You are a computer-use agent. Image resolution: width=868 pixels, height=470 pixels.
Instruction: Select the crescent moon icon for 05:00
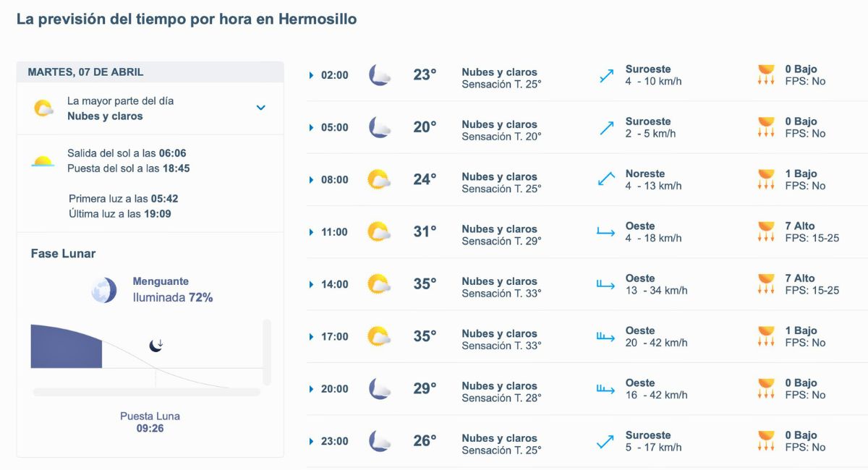[x=379, y=127]
